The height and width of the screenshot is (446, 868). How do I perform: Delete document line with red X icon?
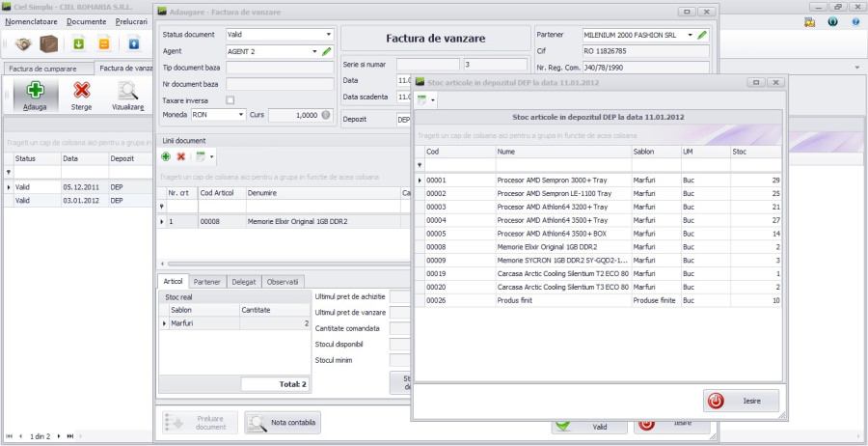point(180,156)
